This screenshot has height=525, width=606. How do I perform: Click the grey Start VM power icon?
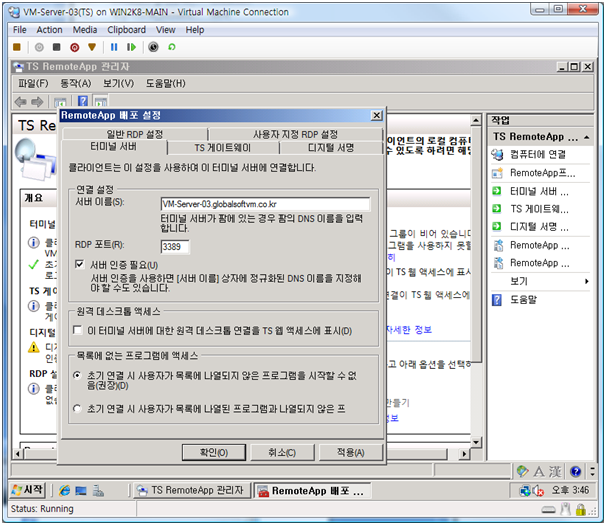pyautogui.click(x=39, y=47)
